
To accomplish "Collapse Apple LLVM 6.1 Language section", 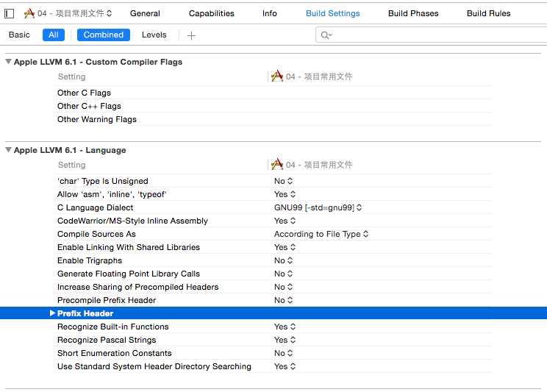I will pyautogui.click(x=8, y=150).
